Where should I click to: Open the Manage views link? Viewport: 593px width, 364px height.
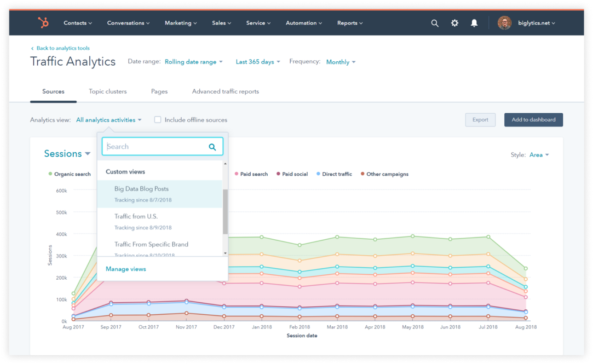125,269
